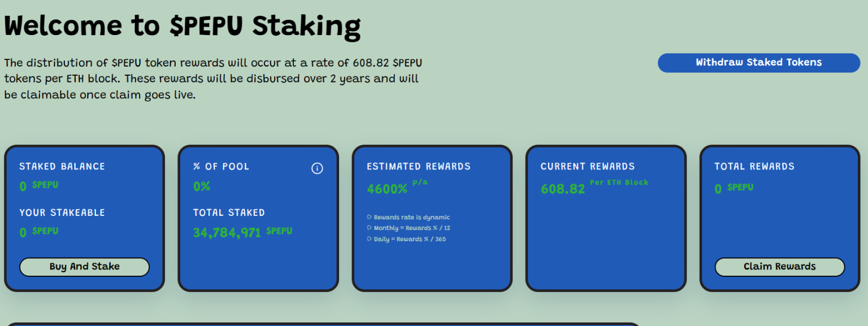Click the 0 $PEPU value under Total Rewards
The height and width of the screenshot is (326, 868).
734,188
